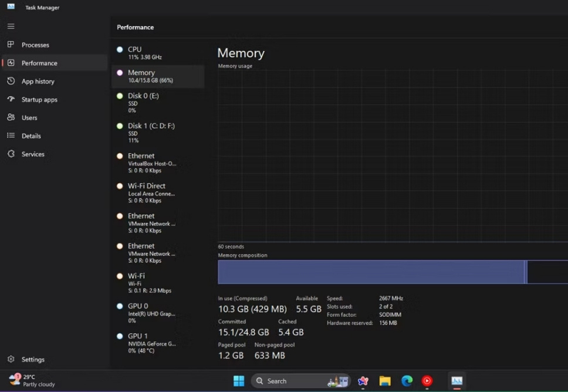Click the Details list icon

pyautogui.click(x=11, y=136)
